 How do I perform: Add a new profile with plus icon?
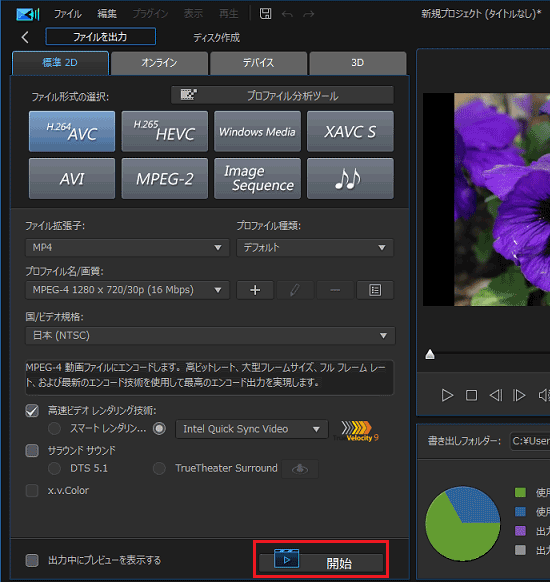click(255, 290)
